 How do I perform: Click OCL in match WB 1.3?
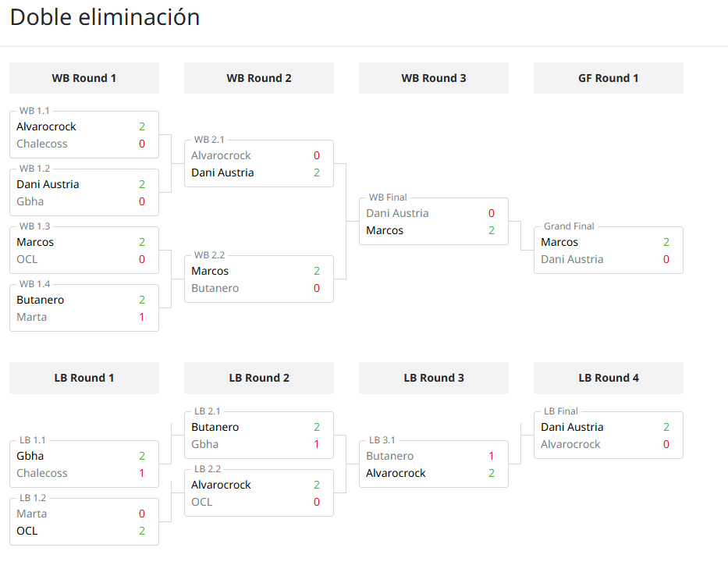[27, 259]
